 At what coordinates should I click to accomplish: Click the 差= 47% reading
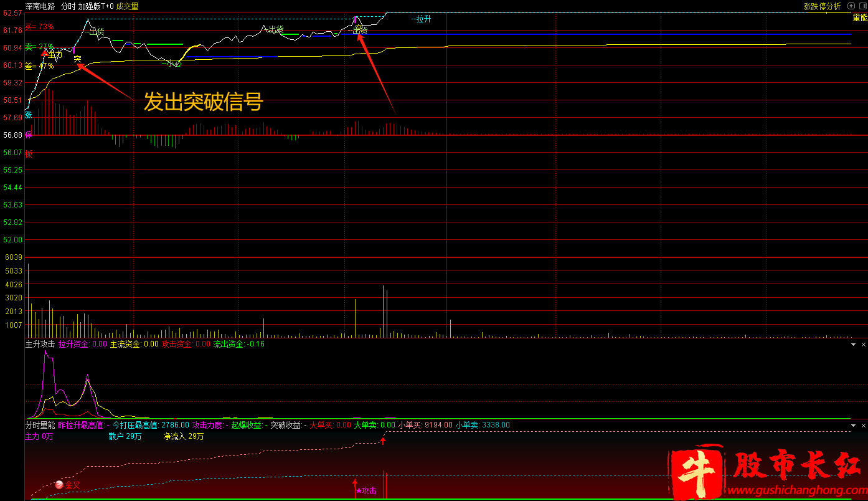tap(39, 66)
